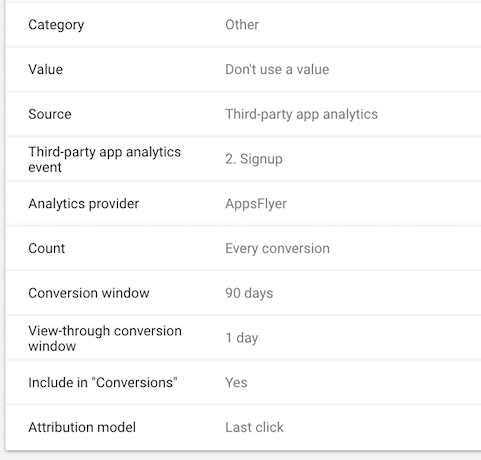The image size is (481, 460).
Task: Open the 'Don't use a value' setting
Action: pos(277,69)
